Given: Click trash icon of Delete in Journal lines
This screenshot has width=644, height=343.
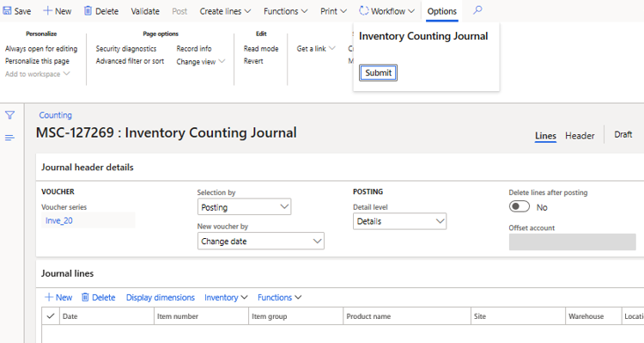Looking at the screenshot, I should tap(85, 297).
